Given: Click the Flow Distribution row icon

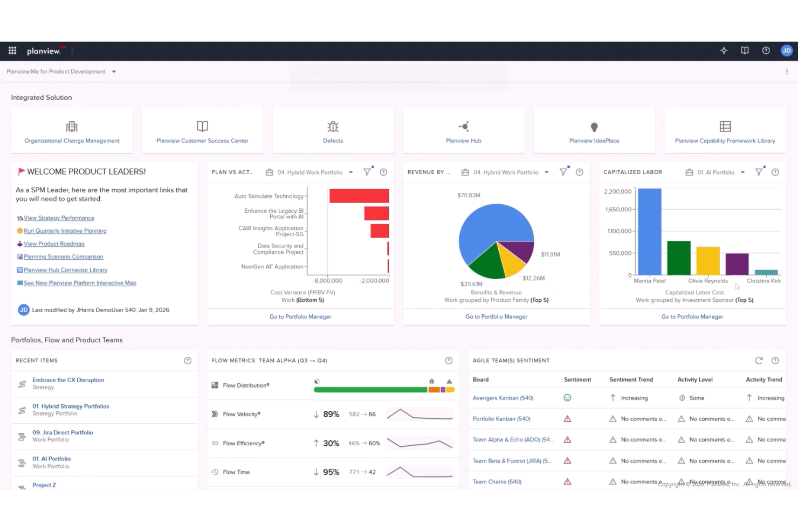Looking at the screenshot, I should coord(215,385).
